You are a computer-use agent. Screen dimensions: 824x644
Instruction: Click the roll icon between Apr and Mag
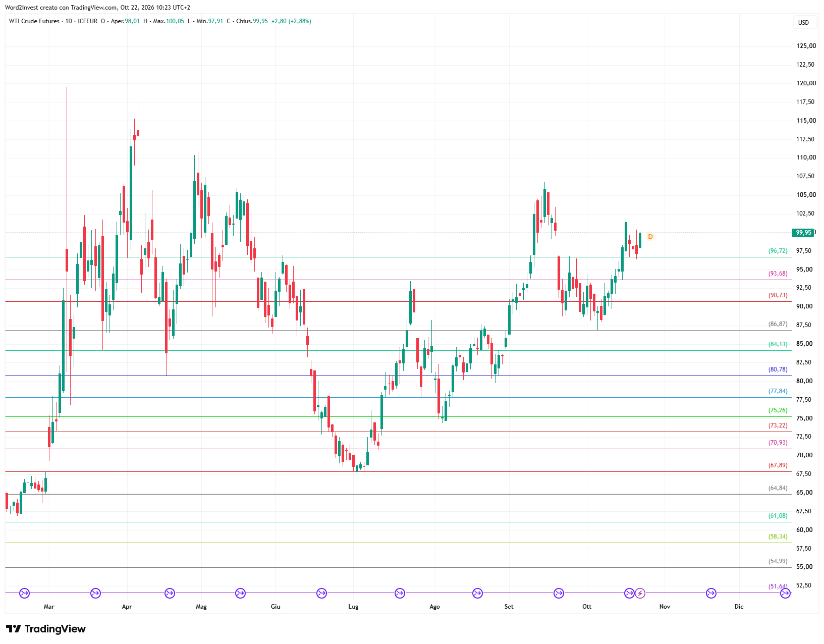(170, 593)
